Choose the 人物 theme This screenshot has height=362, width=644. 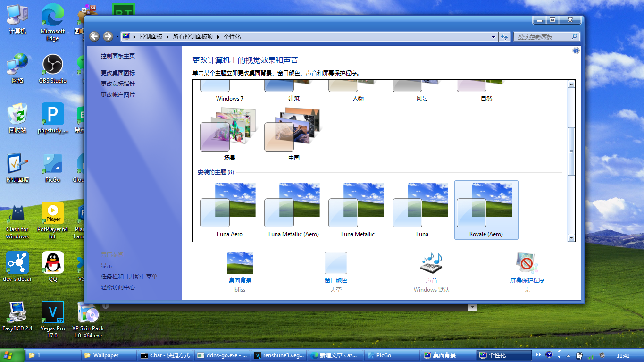(358, 92)
